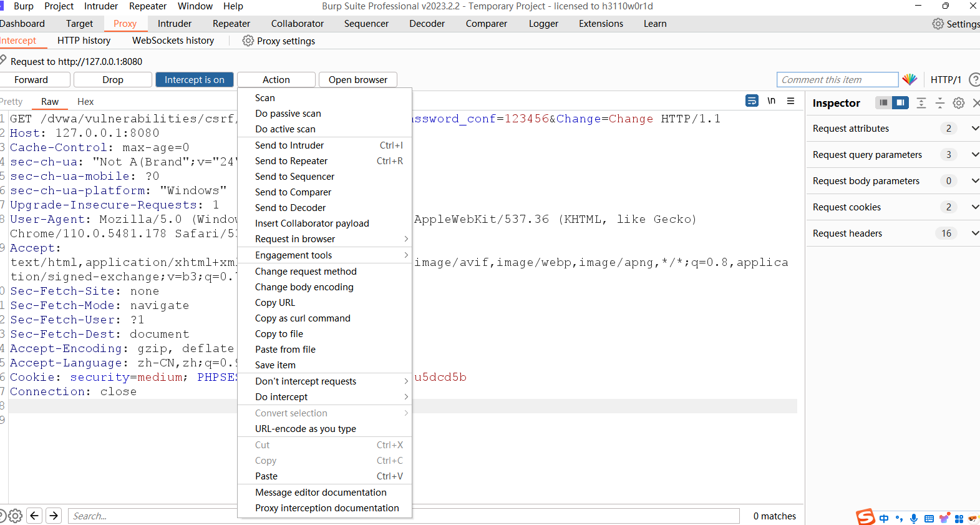
Task: Open the IME soft keyboard icon
Action: [x=929, y=519]
